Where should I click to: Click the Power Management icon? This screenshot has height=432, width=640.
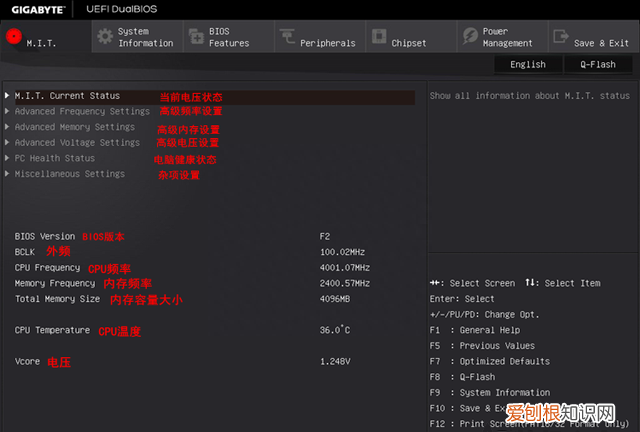coord(470,37)
